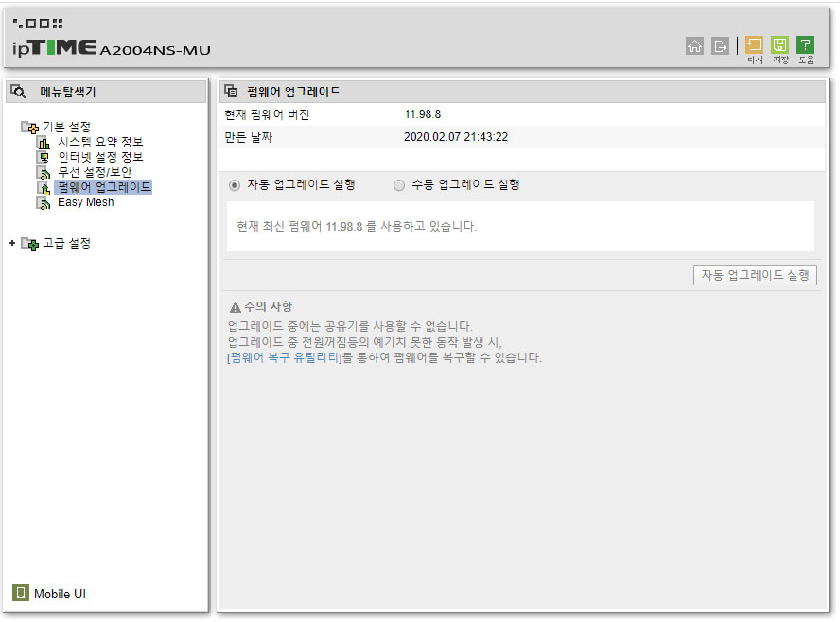Click the Easy Mesh wireless icon
The width and height of the screenshot is (840, 622).
tap(44, 203)
